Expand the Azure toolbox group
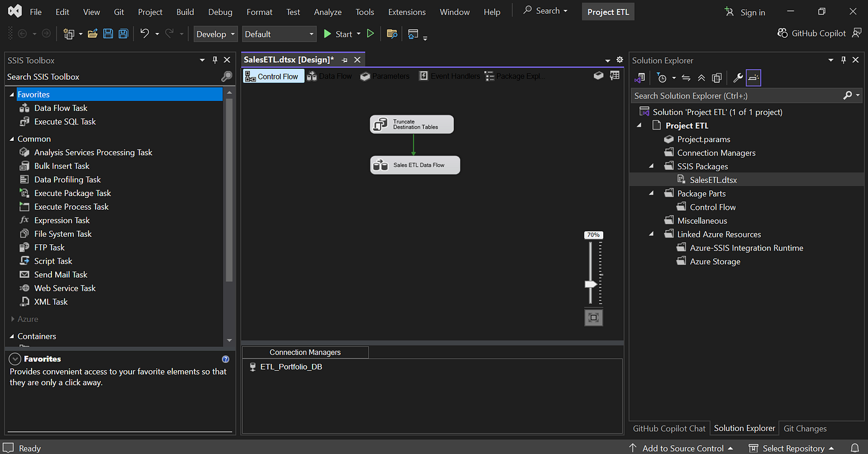 tap(12, 319)
